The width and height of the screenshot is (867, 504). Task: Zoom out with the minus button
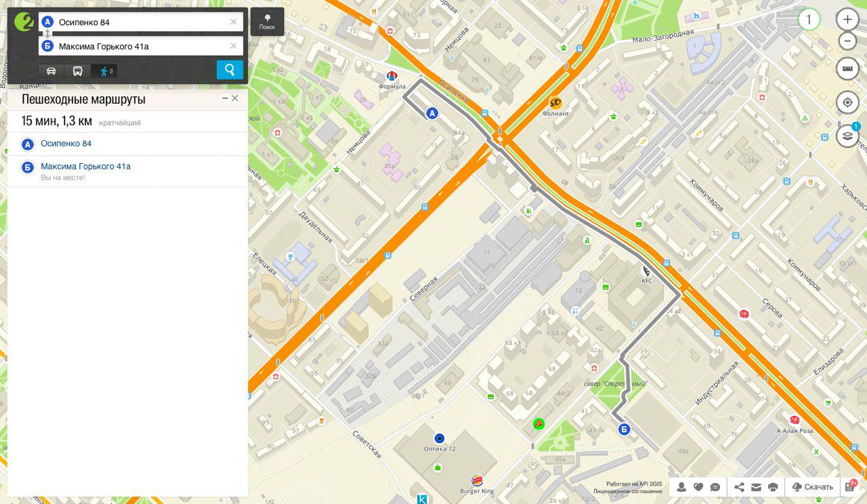[x=847, y=41]
